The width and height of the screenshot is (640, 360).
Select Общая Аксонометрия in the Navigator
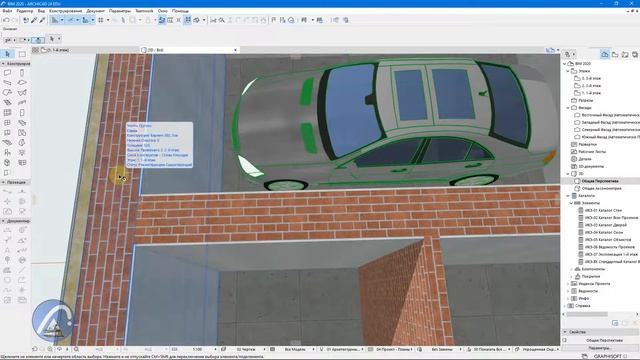pos(601,189)
